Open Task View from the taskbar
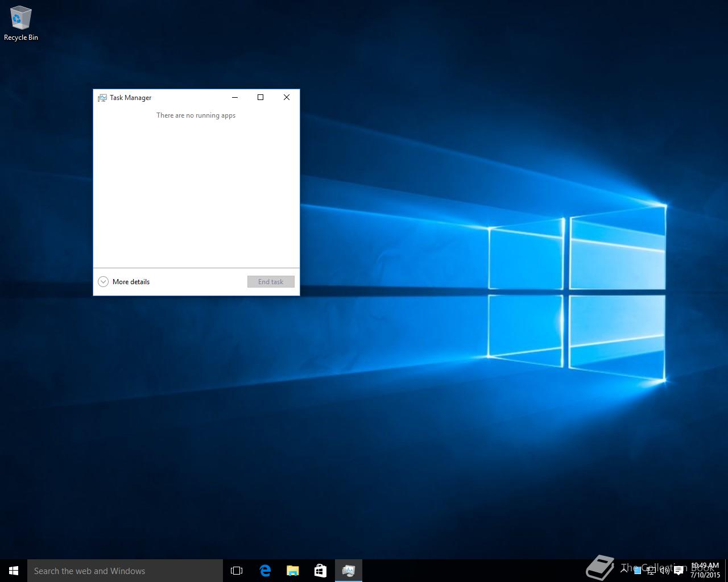The height and width of the screenshot is (582, 728). (x=237, y=571)
